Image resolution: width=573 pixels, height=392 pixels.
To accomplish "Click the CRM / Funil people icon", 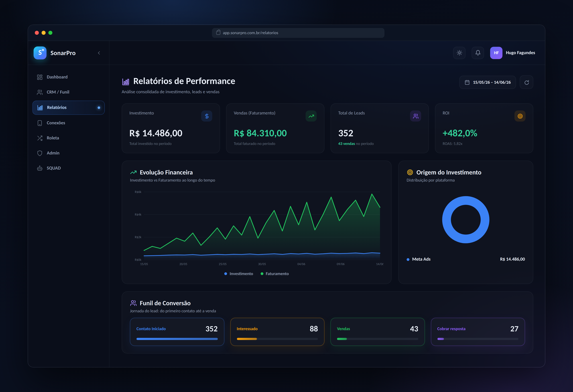I will tap(40, 92).
